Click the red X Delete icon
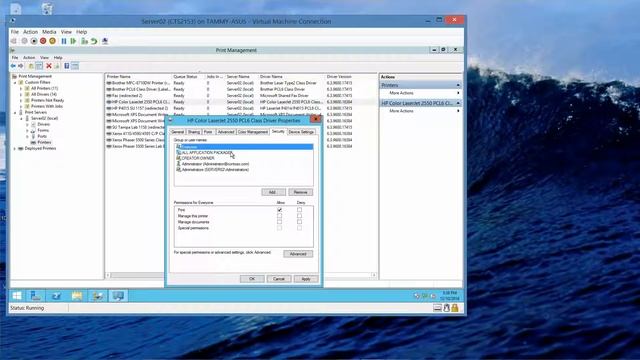This screenshot has width=640, height=360. 49,66
